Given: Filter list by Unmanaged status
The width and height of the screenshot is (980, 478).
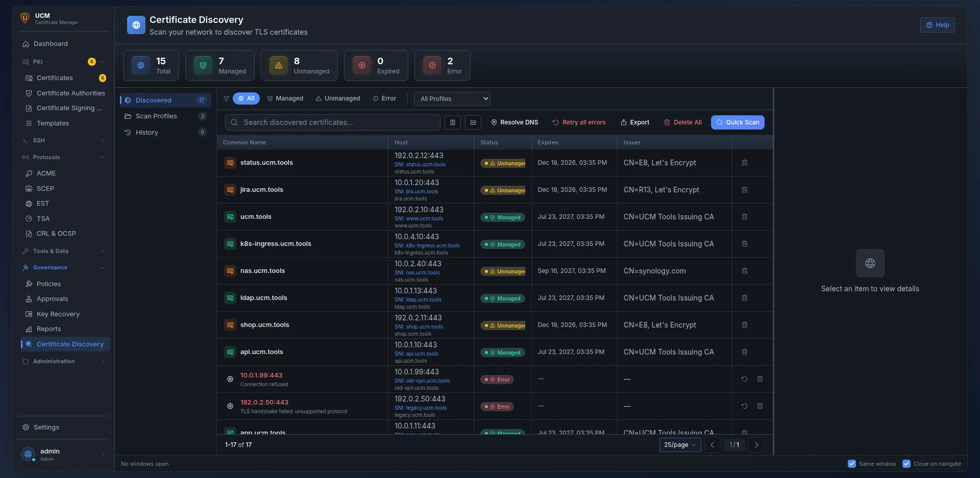Looking at the screenshot, I should pos(338,98).
